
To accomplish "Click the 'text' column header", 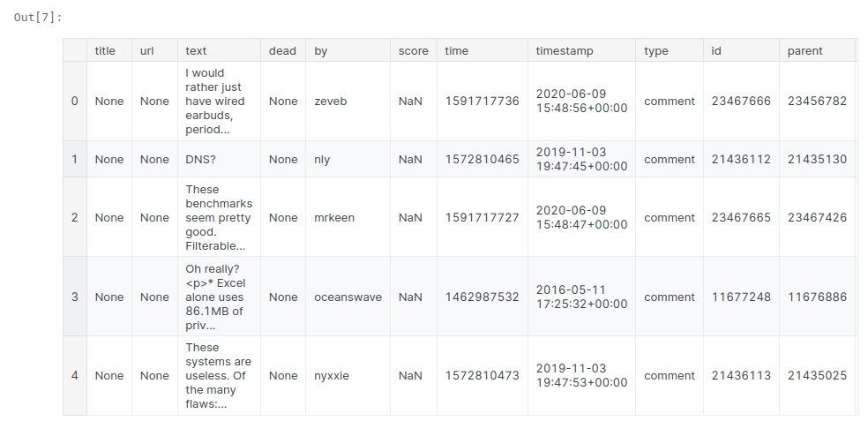I will click(196, 51).
